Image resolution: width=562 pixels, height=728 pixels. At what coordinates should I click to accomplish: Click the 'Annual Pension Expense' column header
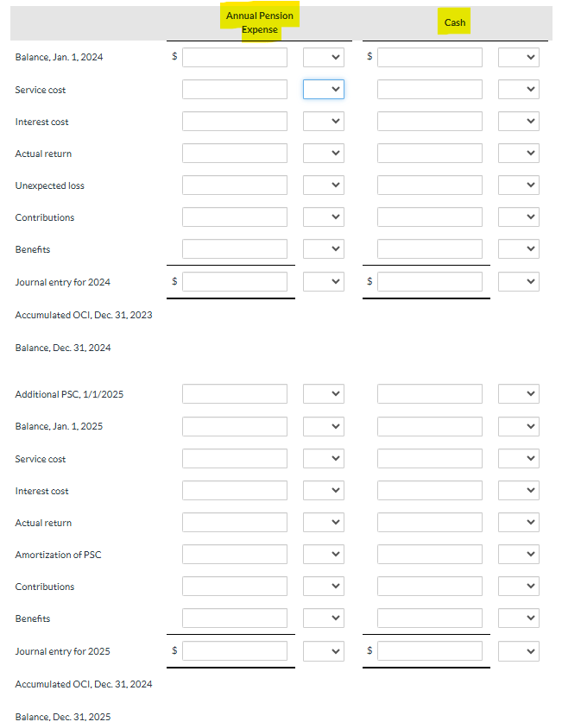click(x=259, y=22)
